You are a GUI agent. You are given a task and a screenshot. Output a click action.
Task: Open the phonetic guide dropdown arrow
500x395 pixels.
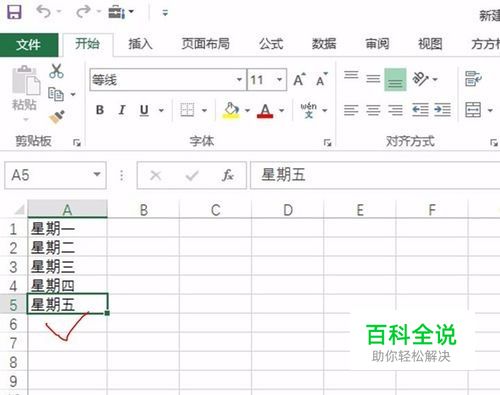point(325,110)
